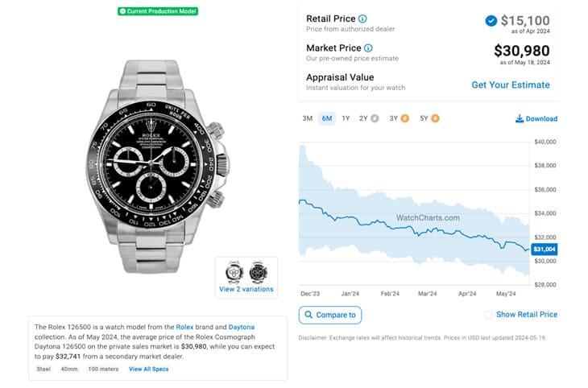Image resolution: width=588 pixels, height=388 pixels.
Task: Select the 3M chart range
Action: click(x=307, y=118)
